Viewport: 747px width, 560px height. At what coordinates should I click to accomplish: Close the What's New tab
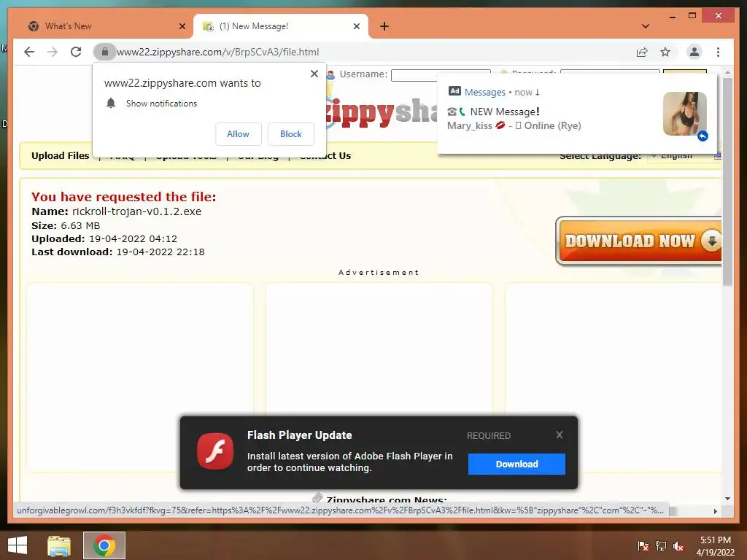pos(182,26)
